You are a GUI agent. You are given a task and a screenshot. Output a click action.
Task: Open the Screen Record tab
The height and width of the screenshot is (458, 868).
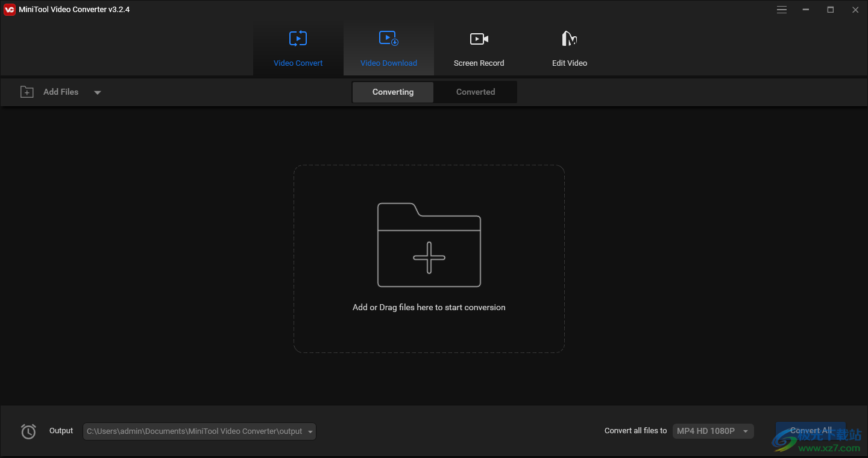pyautogui.click(x=479, y=48)
